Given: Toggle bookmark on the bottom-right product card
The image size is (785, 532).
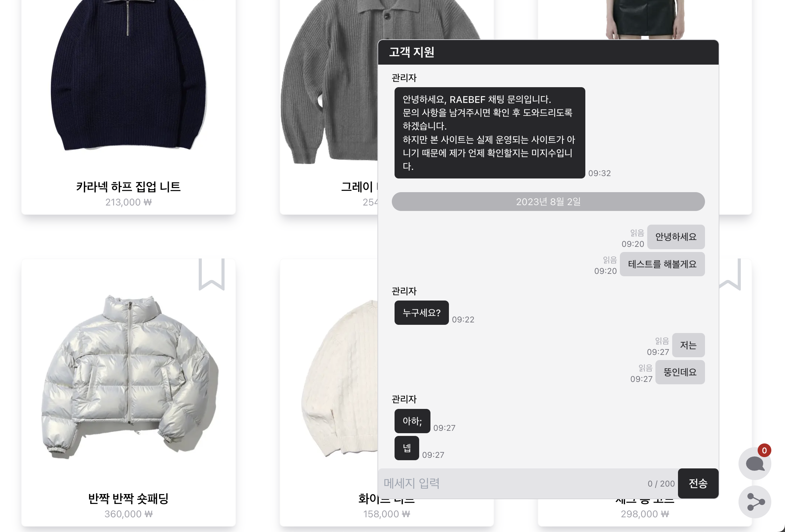Looking at the screenshot, I should point(730,275).
